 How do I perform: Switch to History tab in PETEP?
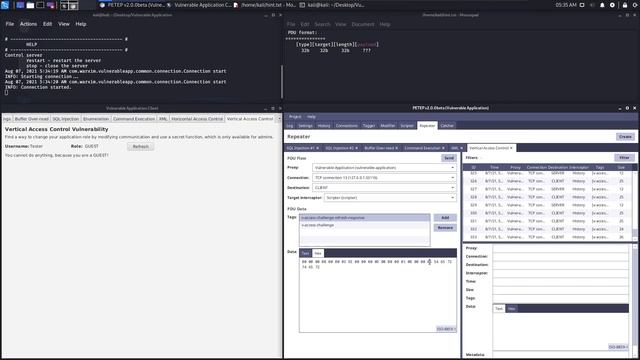click(324, 126)
